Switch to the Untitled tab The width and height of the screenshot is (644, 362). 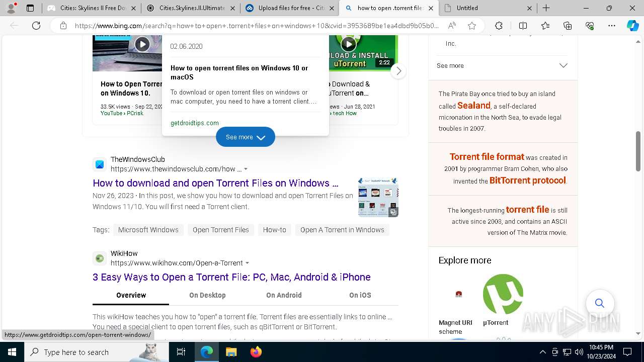[488, 8]
